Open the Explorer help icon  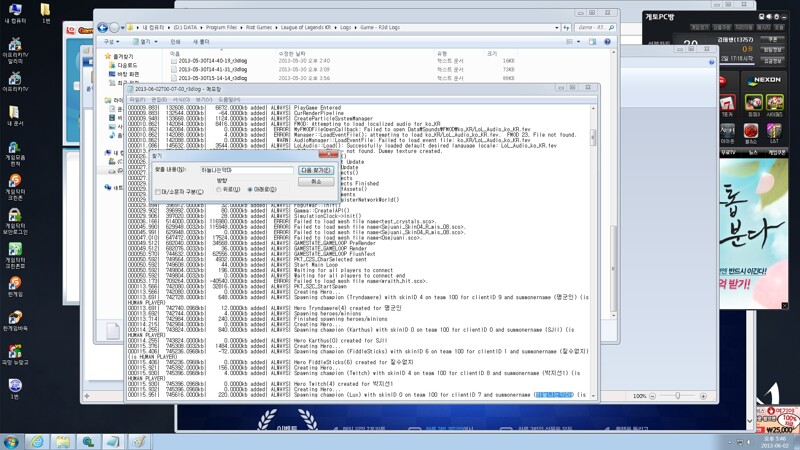coord(607,42)
